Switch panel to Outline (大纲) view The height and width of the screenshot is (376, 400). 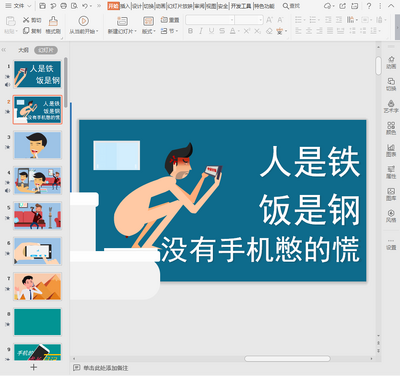tap(23, 50)
